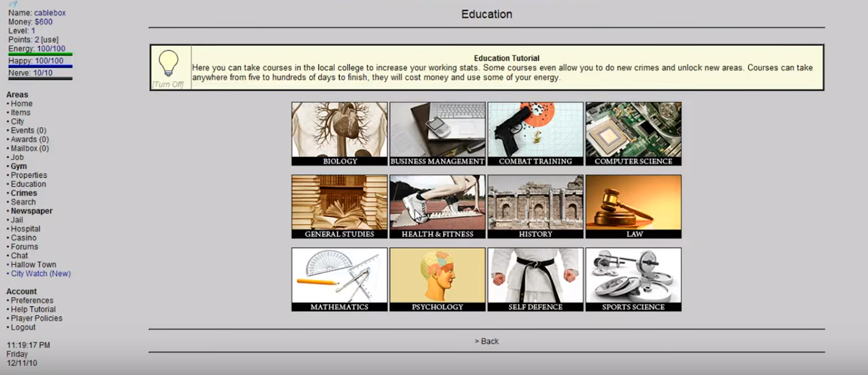Select the Self Defence course tile
868x375 pixels.
[x=535, y=279]
